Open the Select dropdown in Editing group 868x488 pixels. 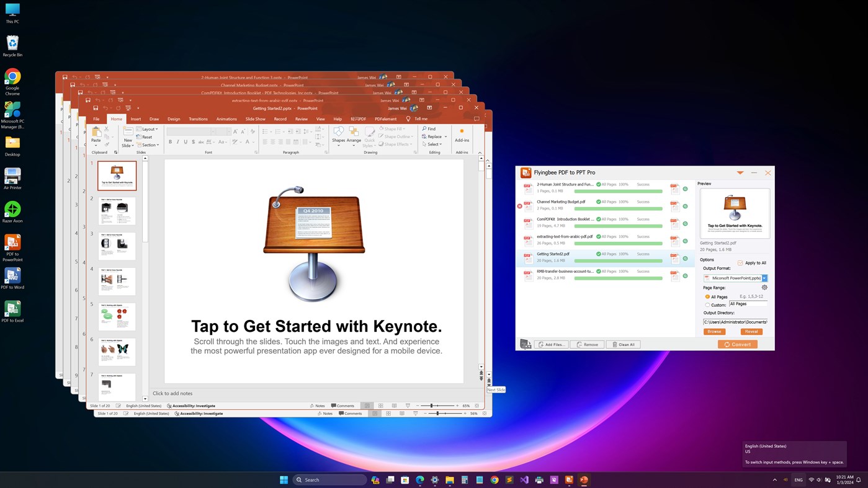coord(432,144)
